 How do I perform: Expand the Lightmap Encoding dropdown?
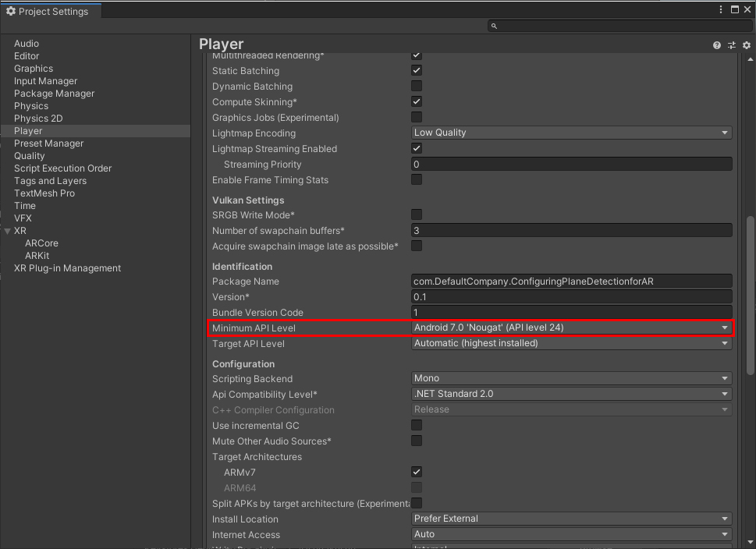click(571, 133)
